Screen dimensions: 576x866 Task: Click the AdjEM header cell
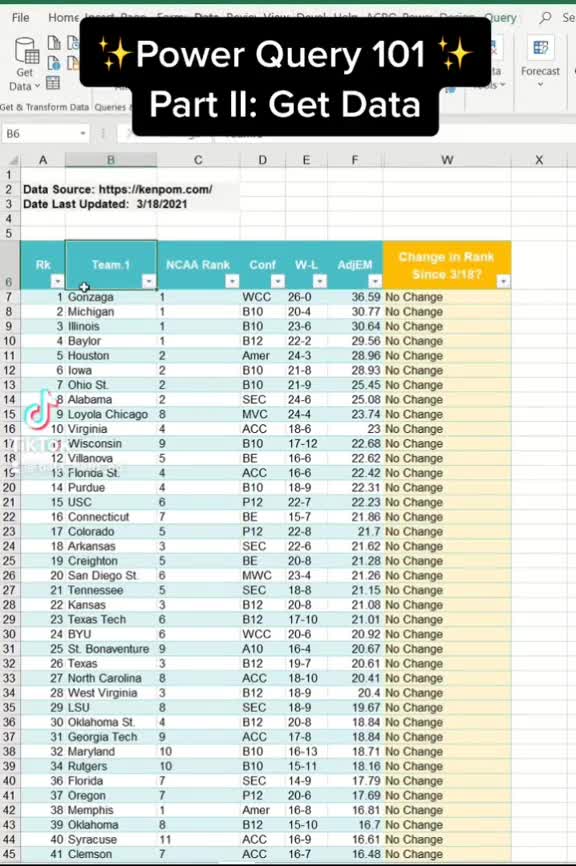355,265
